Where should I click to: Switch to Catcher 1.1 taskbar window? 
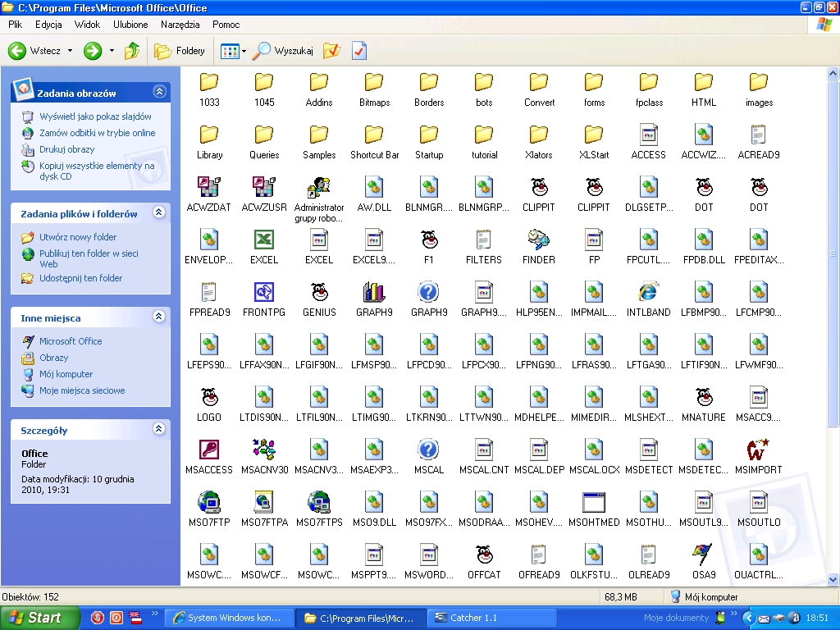click(x=491, y=619)
